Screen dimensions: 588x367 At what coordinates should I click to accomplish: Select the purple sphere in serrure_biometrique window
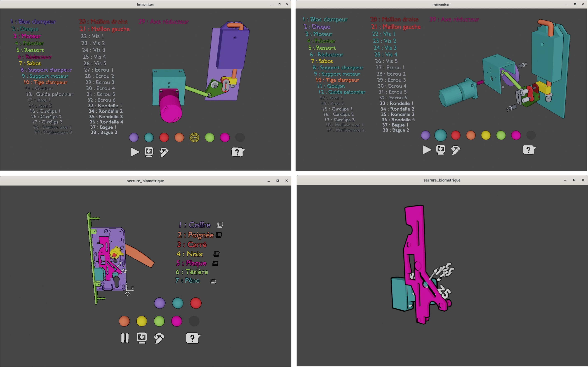click(160, 303)
